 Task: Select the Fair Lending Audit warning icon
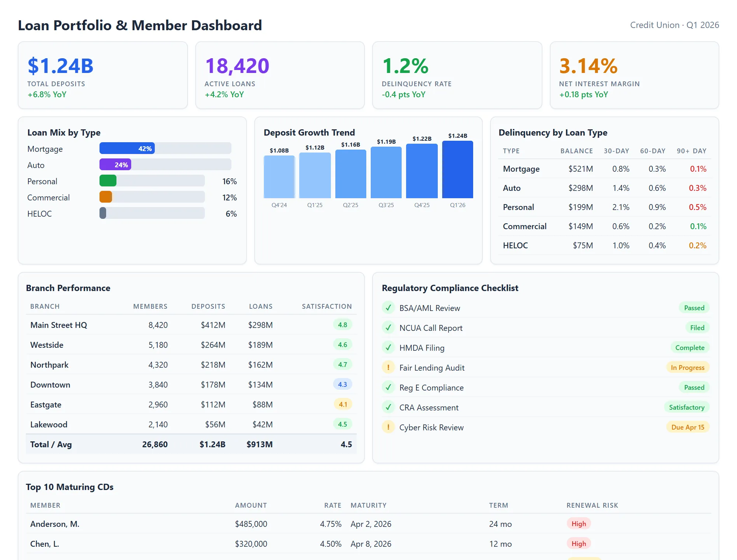(388, 367)
